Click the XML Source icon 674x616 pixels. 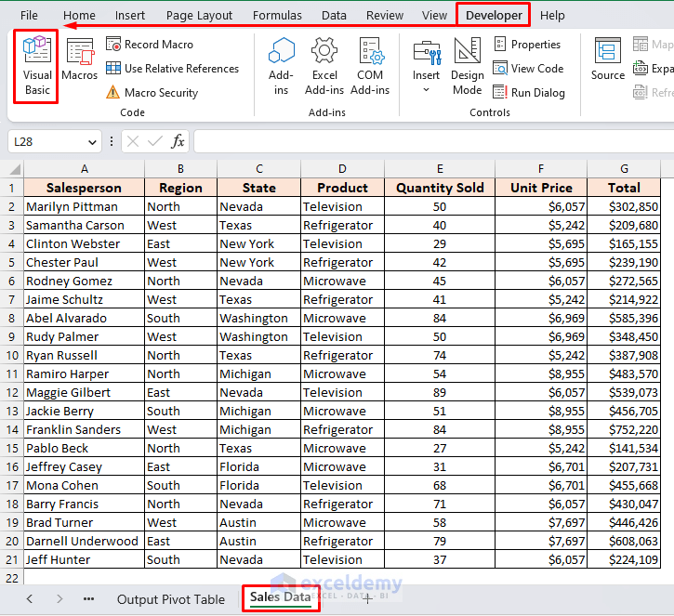608,59
